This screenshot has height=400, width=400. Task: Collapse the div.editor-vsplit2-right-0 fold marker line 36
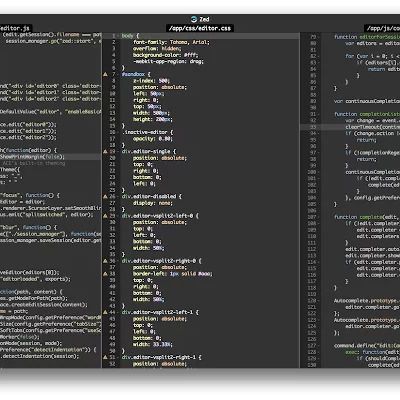pyautogui.click(x=118, y=261)
